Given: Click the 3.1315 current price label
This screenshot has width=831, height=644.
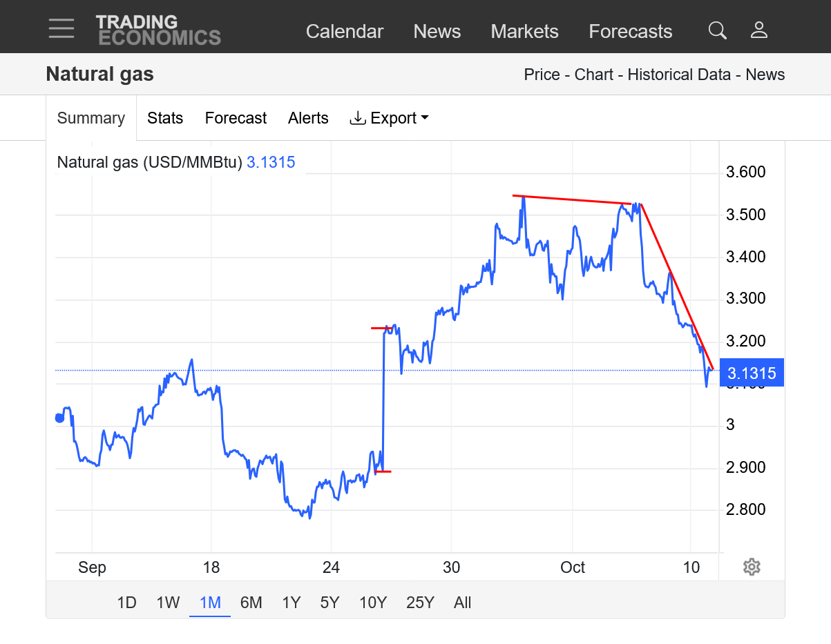Looking at the screenshot, I should (x=752, y=373).
